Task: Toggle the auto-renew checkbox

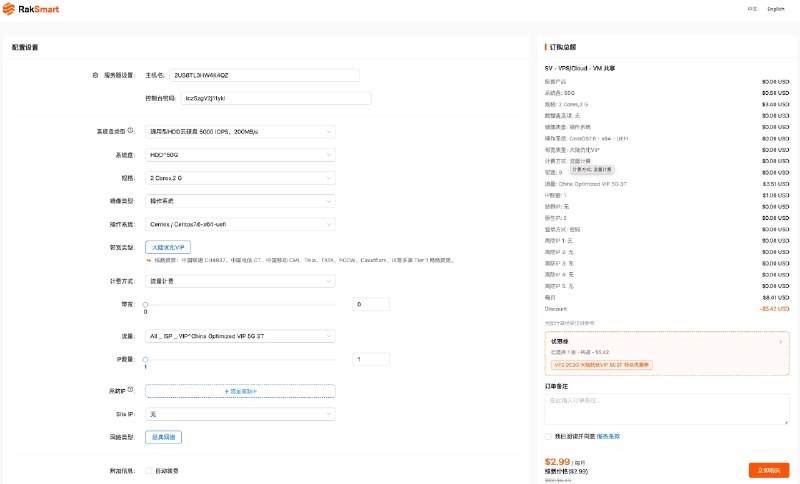Action: 148,471
